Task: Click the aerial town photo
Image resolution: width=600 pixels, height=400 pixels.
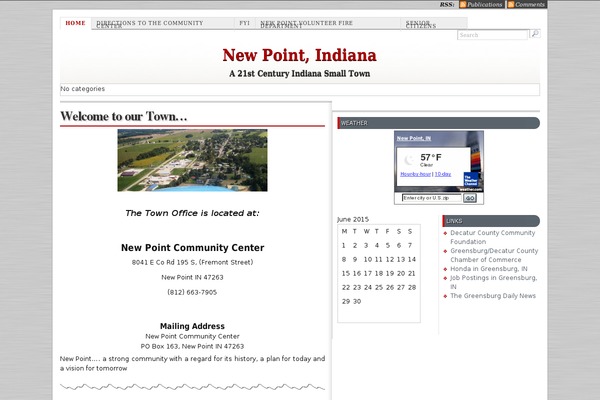Action: pos(192,160)
